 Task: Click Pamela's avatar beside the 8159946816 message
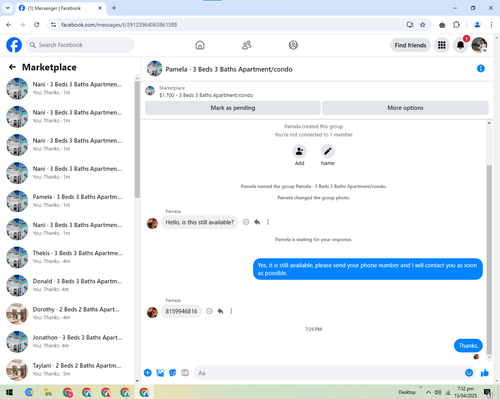(x=152, y=312)
